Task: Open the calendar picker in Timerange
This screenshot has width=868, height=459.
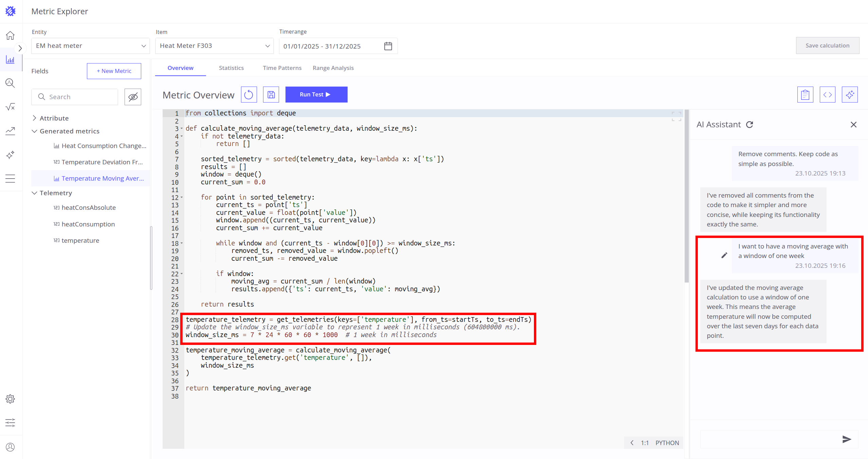Action: [388, 46]
